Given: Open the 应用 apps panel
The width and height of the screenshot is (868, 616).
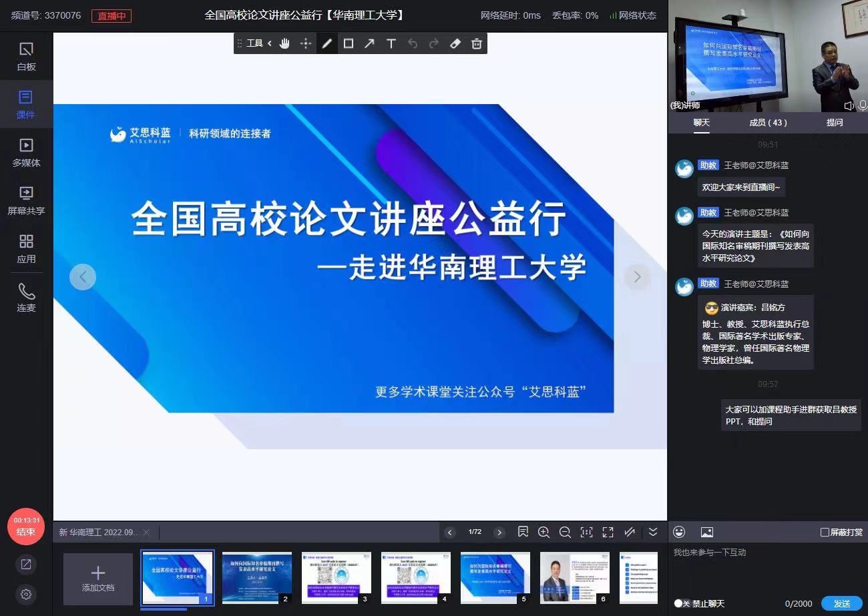Looking at the screenshot, I should (x=26, y=249).
